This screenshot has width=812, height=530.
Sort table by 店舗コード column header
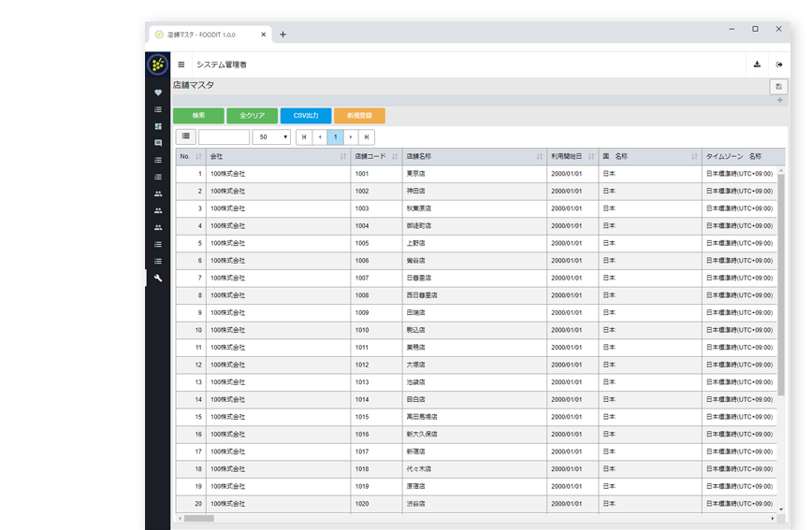pyautogui.click(x=376, y=156)
